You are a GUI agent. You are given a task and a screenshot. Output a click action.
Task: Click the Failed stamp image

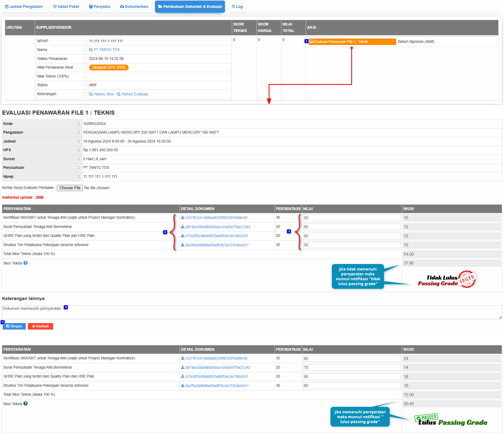pos(467,279)
